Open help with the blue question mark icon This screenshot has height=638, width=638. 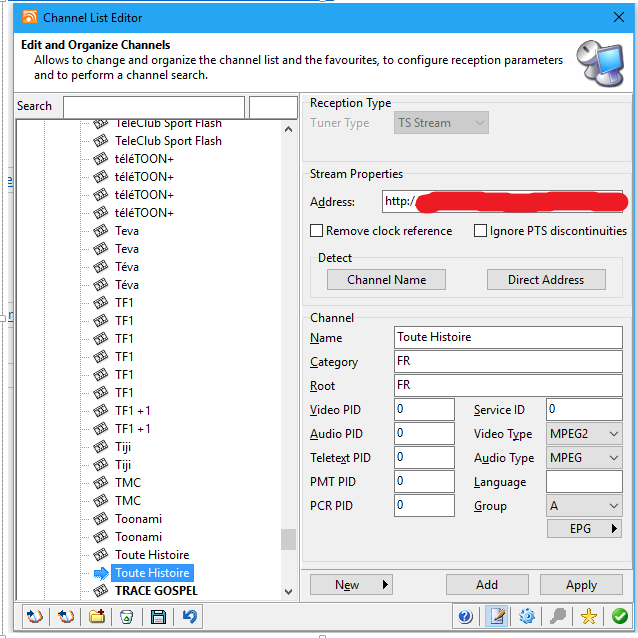(x=465, y=616)
